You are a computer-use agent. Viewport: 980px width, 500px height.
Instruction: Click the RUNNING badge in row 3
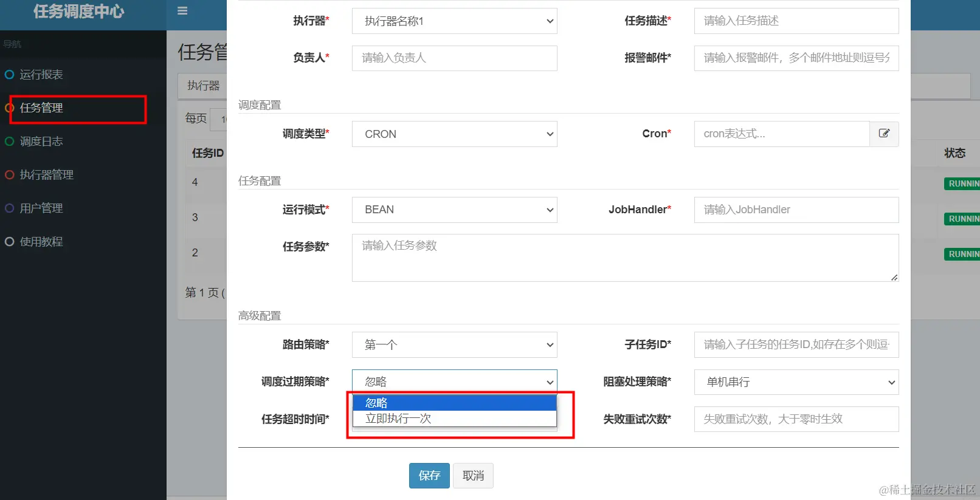coord(962,219)
